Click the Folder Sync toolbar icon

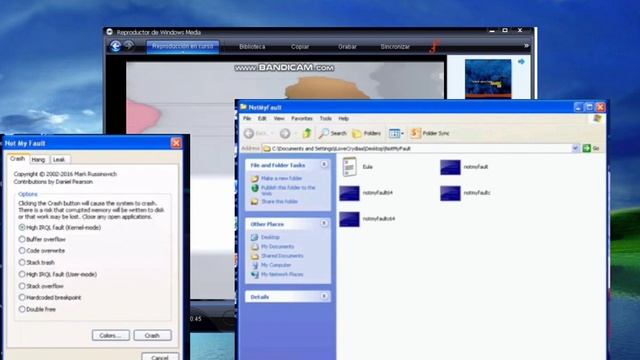[x=416, y=133]
